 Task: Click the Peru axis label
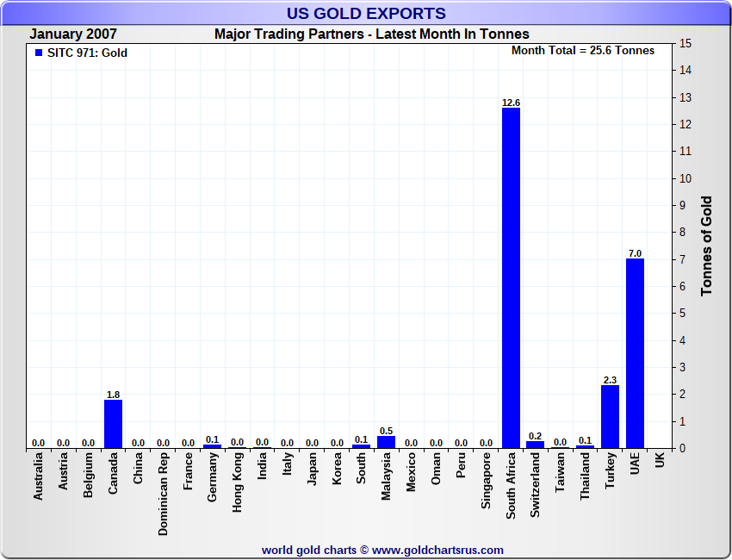tap(461, 465)
